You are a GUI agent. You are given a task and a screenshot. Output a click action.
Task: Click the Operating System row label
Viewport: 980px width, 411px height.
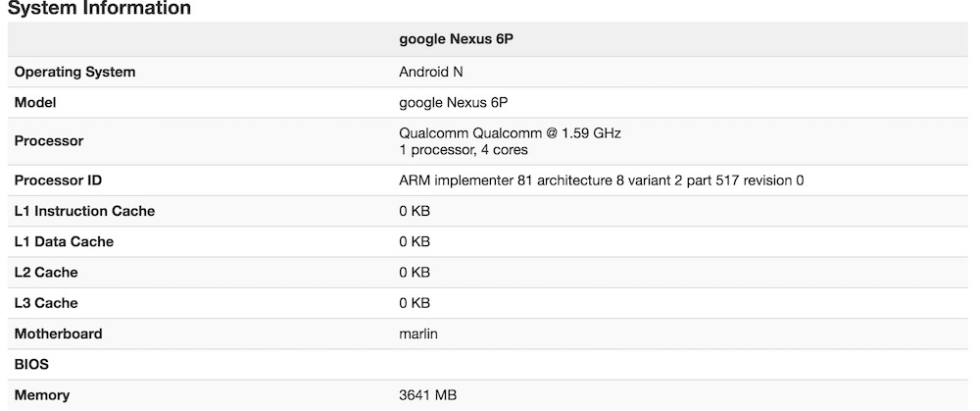[x=74, y=72]
